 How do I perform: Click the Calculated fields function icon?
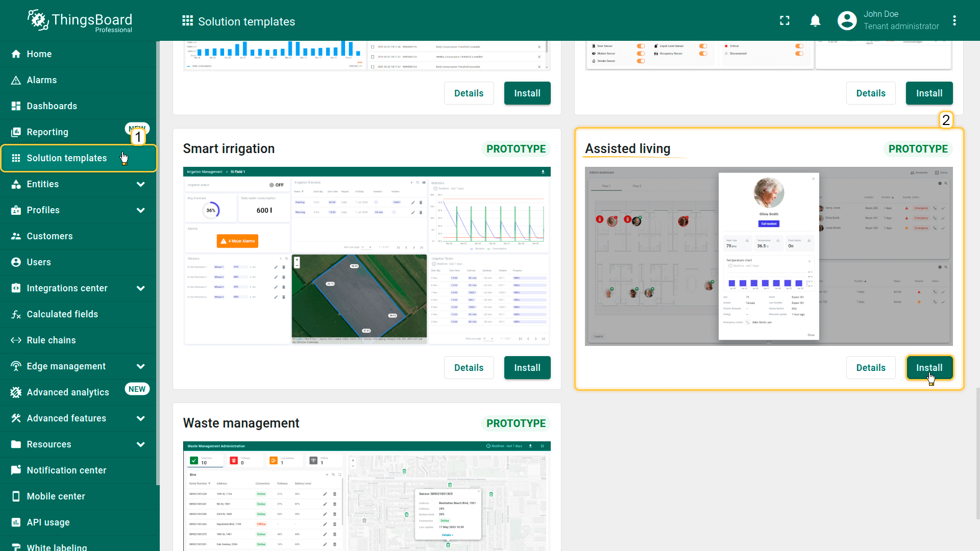click(x=16, y=314)
